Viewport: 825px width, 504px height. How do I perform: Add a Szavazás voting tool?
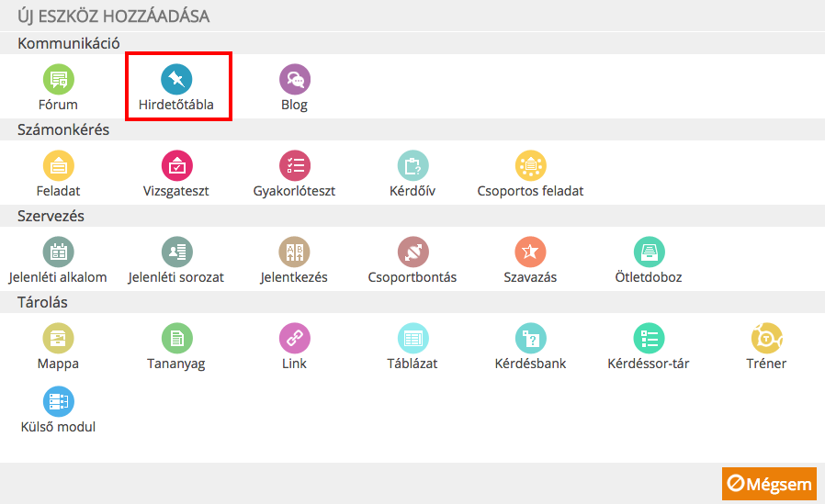pyautogui.click(x=530, y=252)
